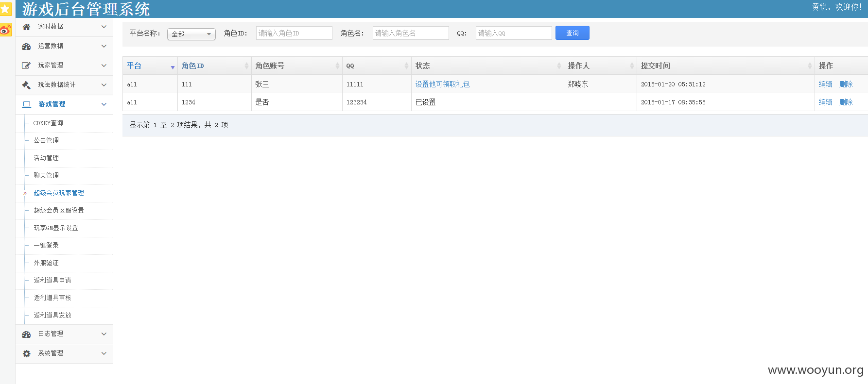This screenshot has width=868, height=384.
Task: Open CDKEY查询 in the sidebar
Action: tap(48, 123)
